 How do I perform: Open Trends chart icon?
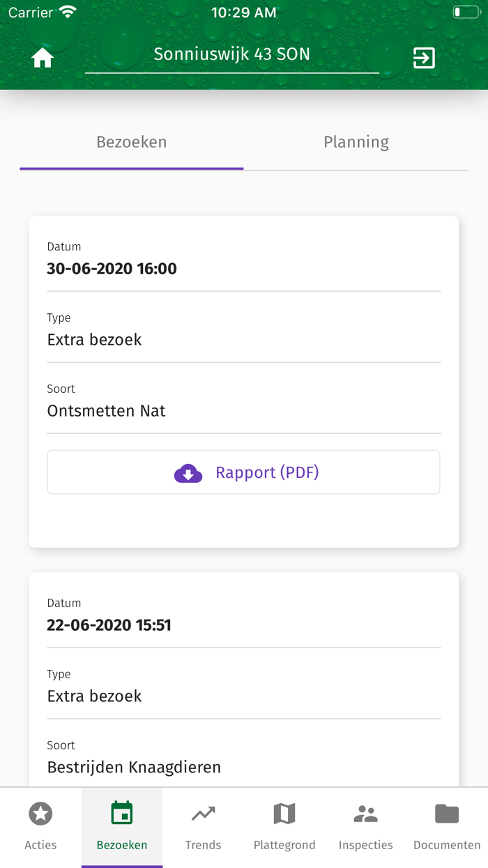[203, 814]
